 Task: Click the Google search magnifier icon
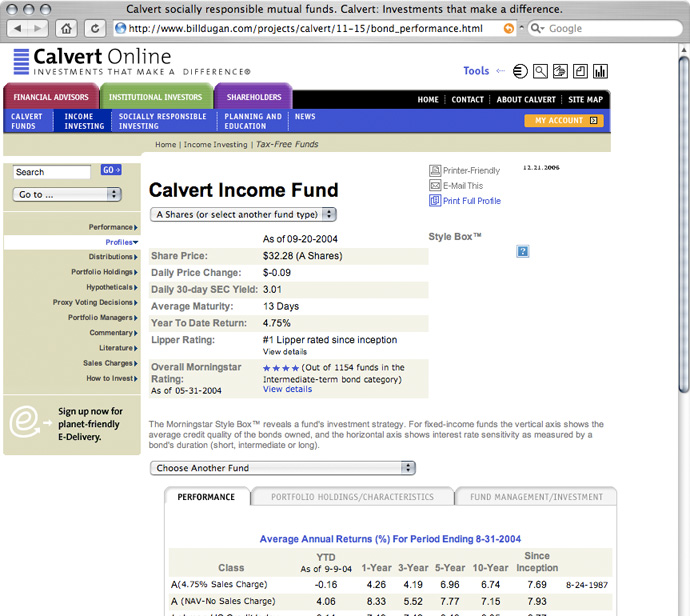point(536,29)
